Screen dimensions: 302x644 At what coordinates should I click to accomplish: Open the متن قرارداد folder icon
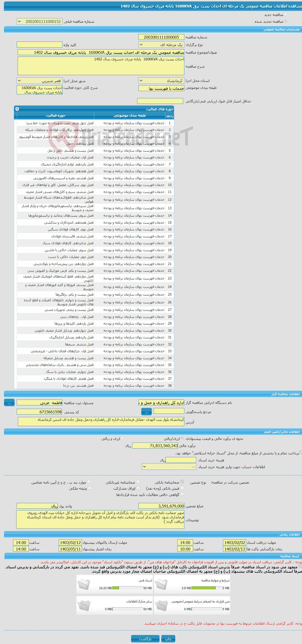point(161,606)
